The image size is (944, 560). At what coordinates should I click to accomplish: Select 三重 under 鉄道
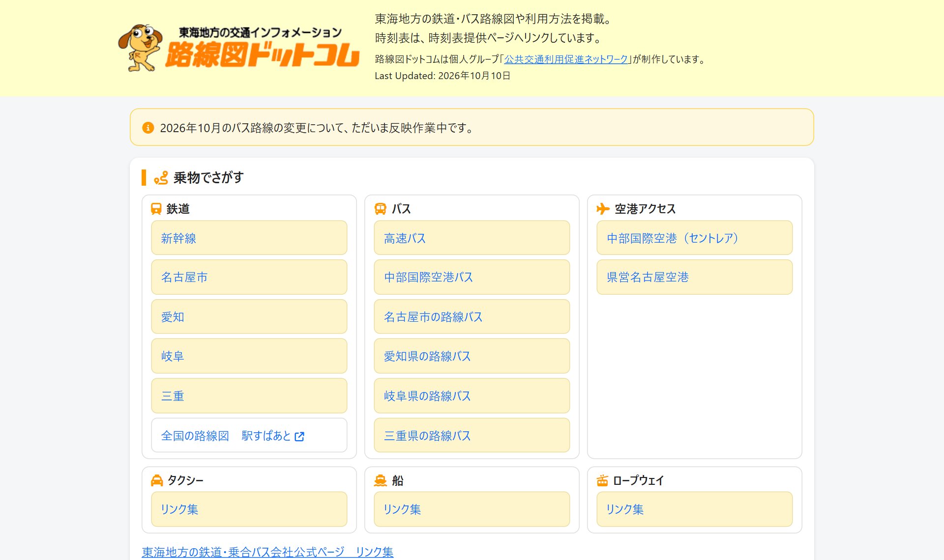pyautogui.click(x=249, y=396)
